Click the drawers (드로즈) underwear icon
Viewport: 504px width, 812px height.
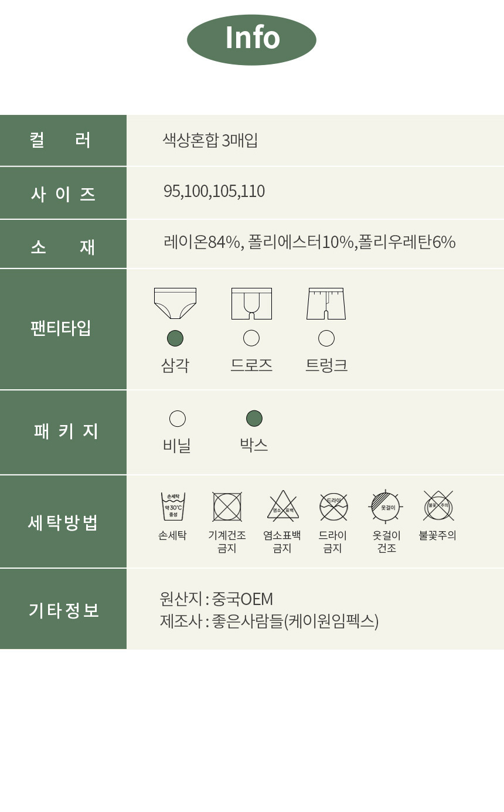click(x=251, y=303)
